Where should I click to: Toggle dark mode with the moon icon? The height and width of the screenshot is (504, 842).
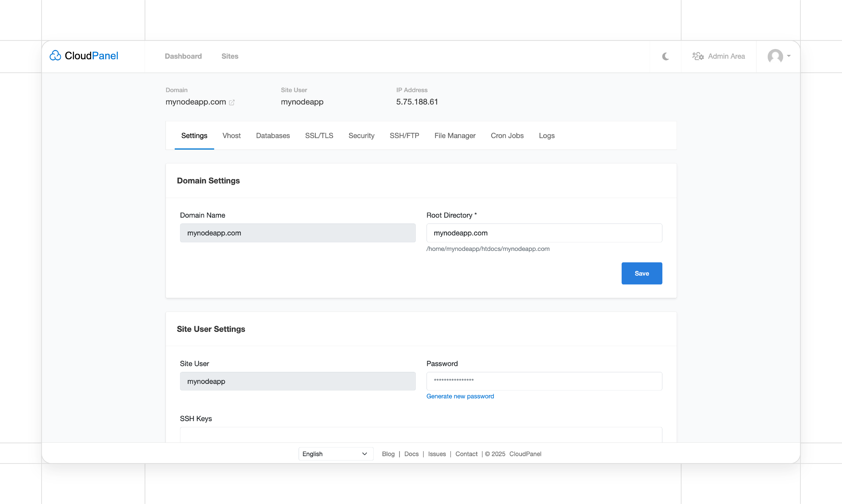[665, 56]
